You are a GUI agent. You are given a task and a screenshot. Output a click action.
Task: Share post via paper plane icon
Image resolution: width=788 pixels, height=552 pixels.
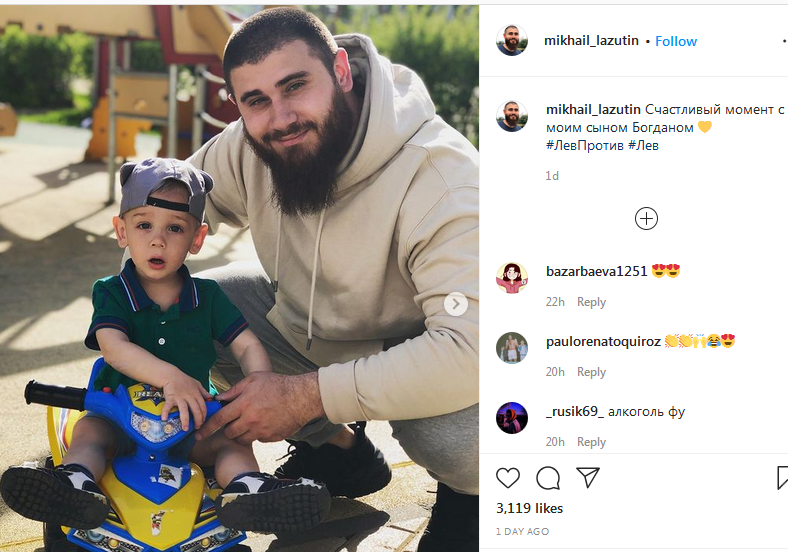(588, 477)
